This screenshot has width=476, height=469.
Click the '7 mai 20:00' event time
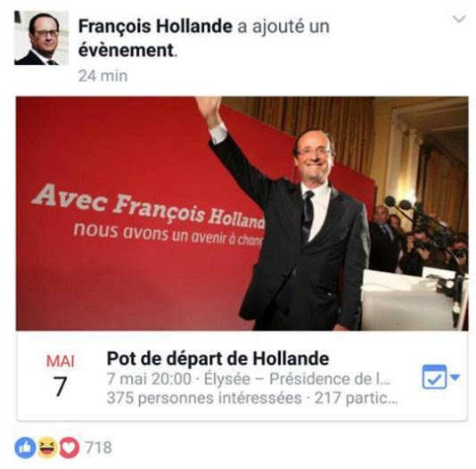pyautogui.click(x=149, y=379)
